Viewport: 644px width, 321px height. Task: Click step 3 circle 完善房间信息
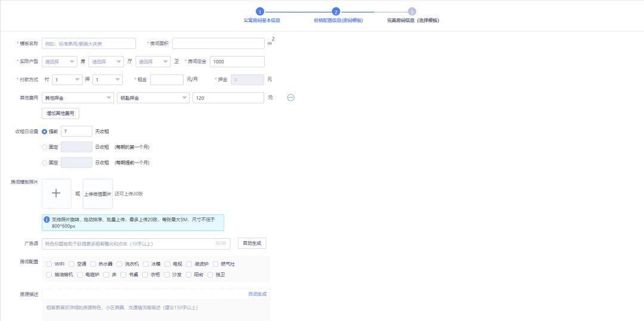click(x=412, y=11)
